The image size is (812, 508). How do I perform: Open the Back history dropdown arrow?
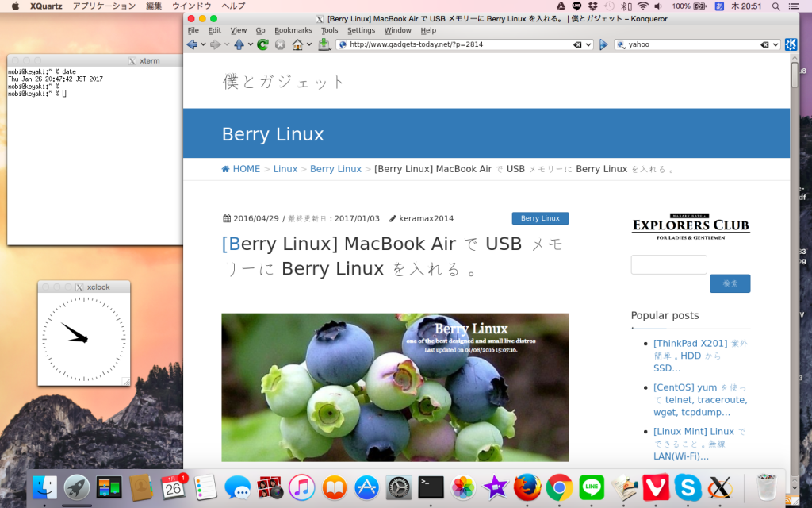point(203,44)
